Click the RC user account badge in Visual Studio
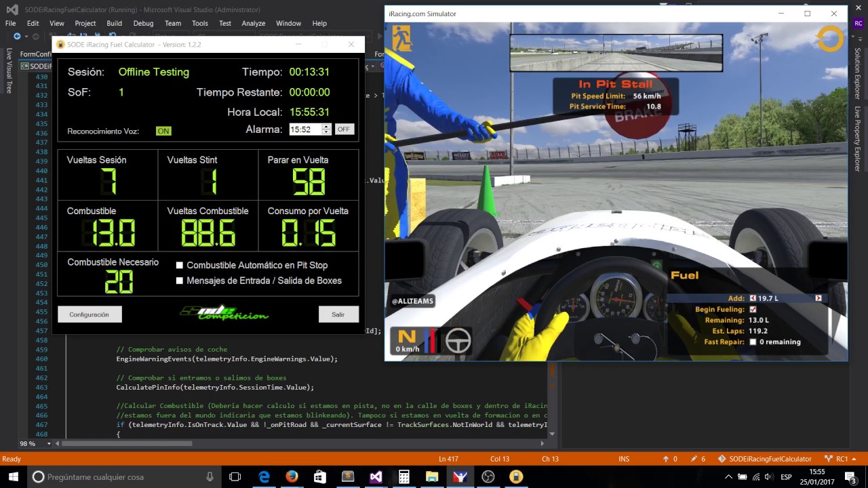 tap(859, 23)
